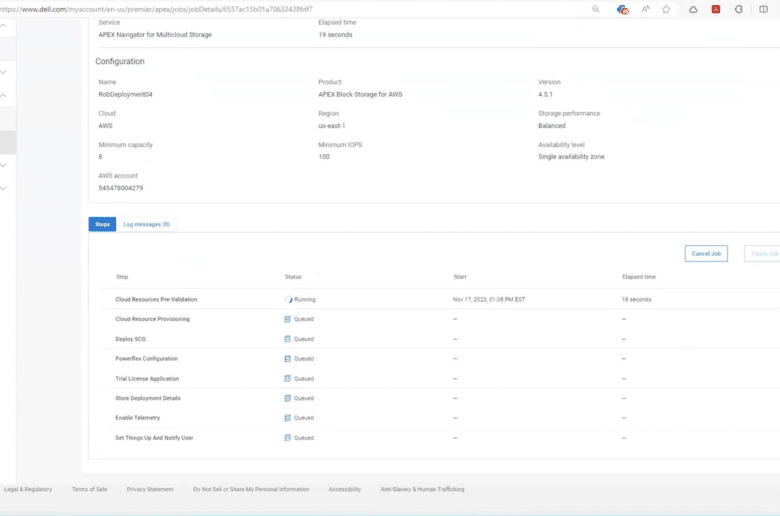
Task: Open the Log messages (0) tab
Action: coord(147,224)
